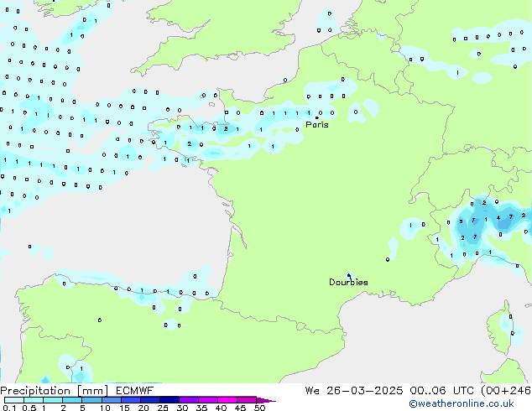
Task: Click the 'Precipitation [mm]' title text
Action: tap(55, 391)
